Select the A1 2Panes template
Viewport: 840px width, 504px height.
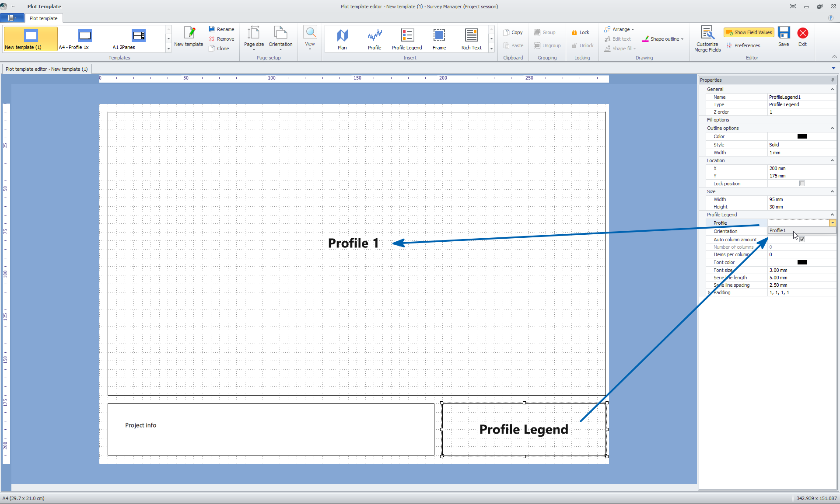click(x=138, y=39)
